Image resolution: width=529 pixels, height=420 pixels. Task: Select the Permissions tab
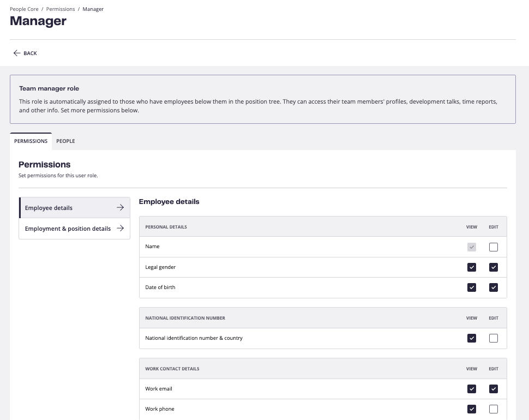coord(31,141)
